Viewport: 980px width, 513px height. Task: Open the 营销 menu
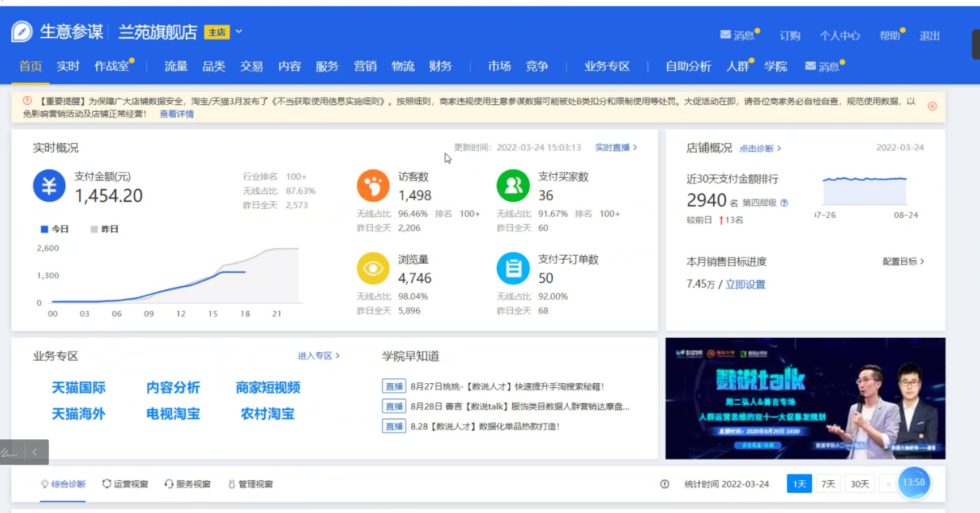(x=365, y=66)
